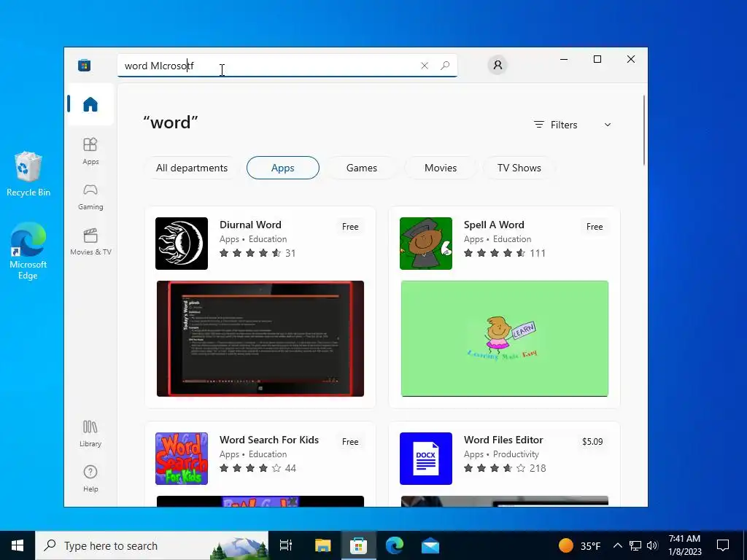Open Help in the Store sidebar

coord(90,478)
